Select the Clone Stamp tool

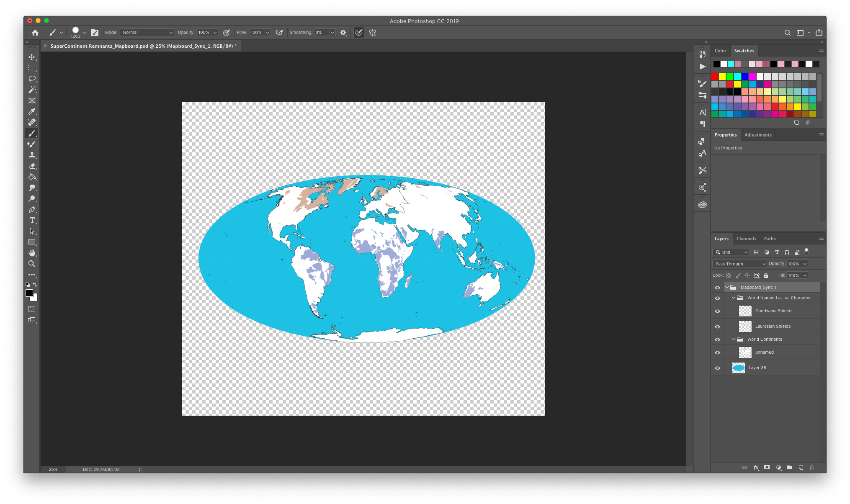click(x=32, y=155)
